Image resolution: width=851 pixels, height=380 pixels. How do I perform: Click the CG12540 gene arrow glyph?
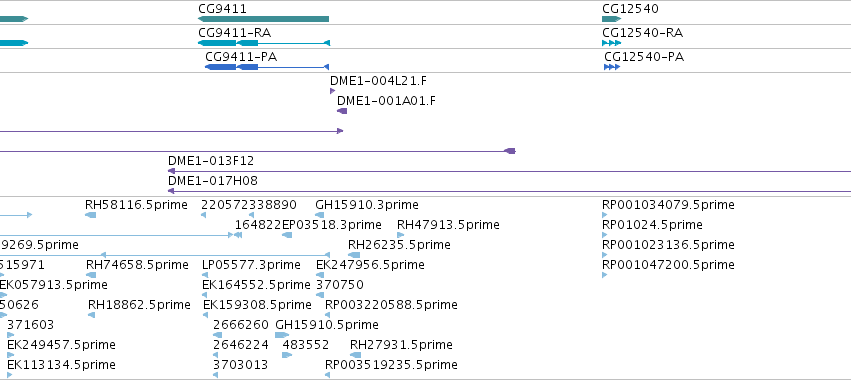612,19
